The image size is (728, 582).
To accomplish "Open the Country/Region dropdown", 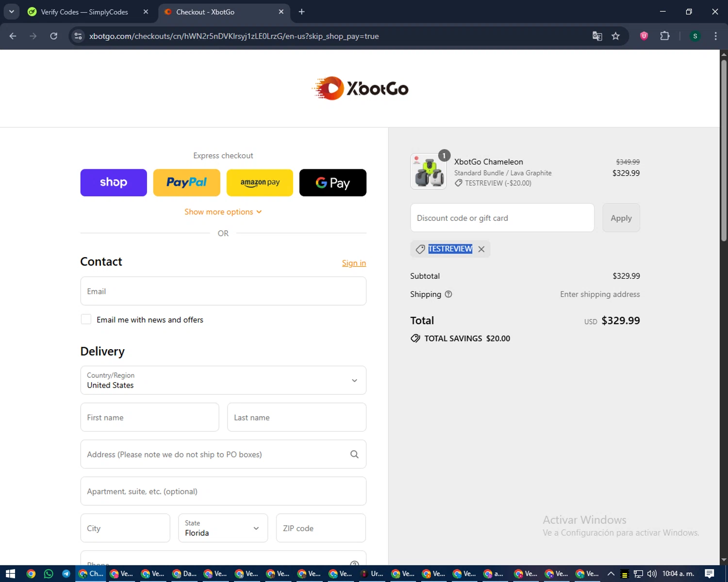I will (223, 380).
